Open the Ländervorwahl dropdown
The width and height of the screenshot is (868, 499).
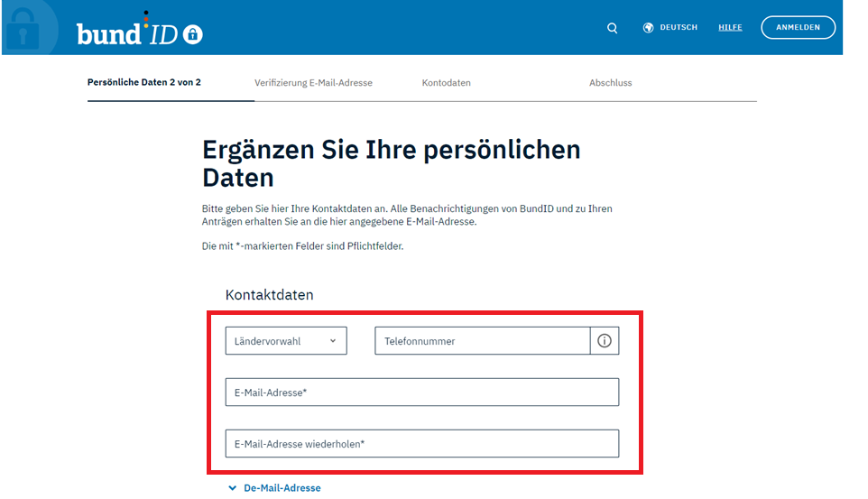tap(286, 340)
